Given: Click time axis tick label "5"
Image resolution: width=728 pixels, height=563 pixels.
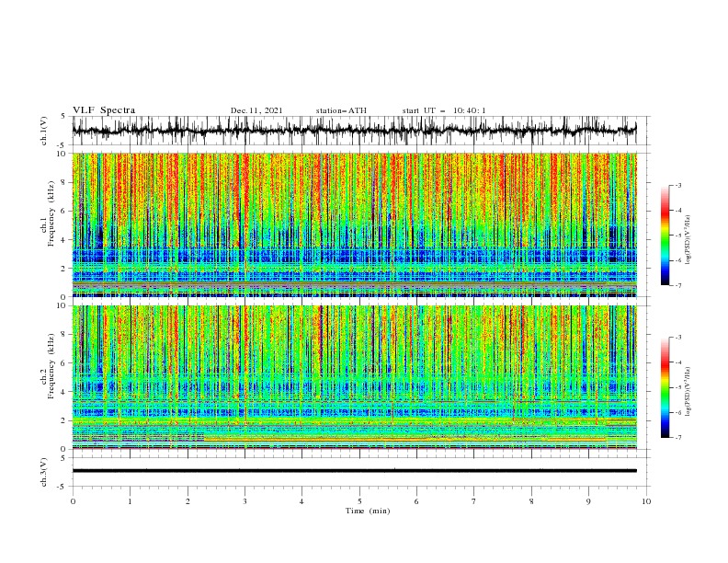Looking at the screenshot, I should (359, 501).
